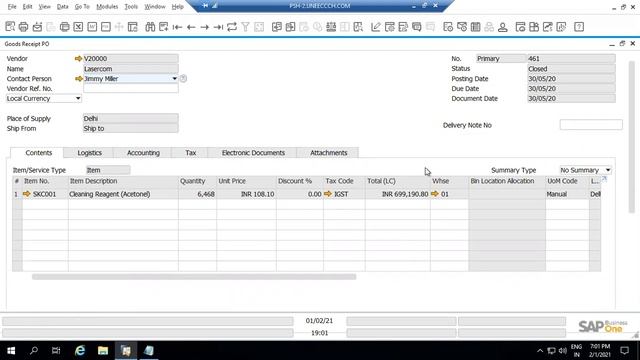Click the vertical scrollbar of Goods Receipt PO
Image resolution: width=640 pixels, height=360 pixels.
[632, 137]
